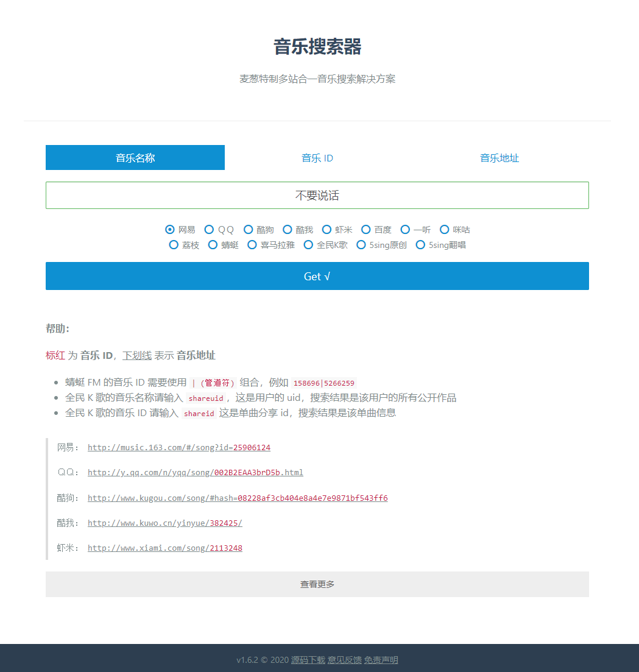Pick 酷我 as music source
This screenshot has width=639, height=672.
pos(287,230)
